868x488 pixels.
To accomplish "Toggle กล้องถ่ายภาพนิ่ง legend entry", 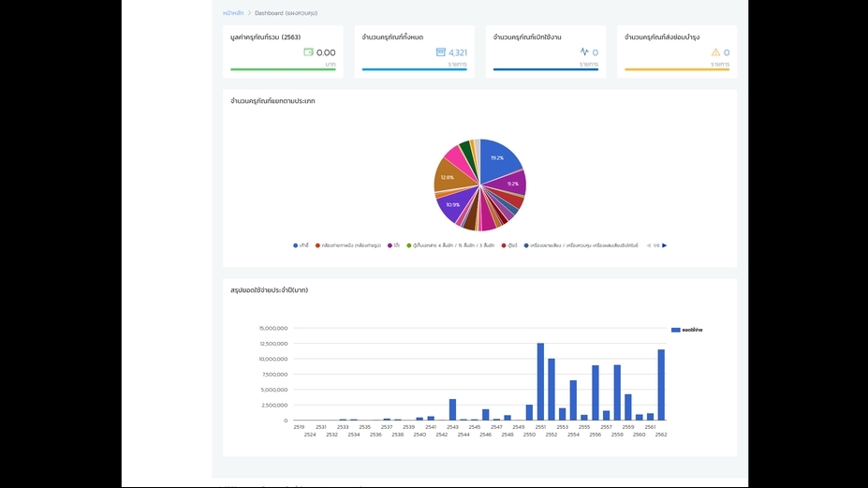I will coord(346,245).
